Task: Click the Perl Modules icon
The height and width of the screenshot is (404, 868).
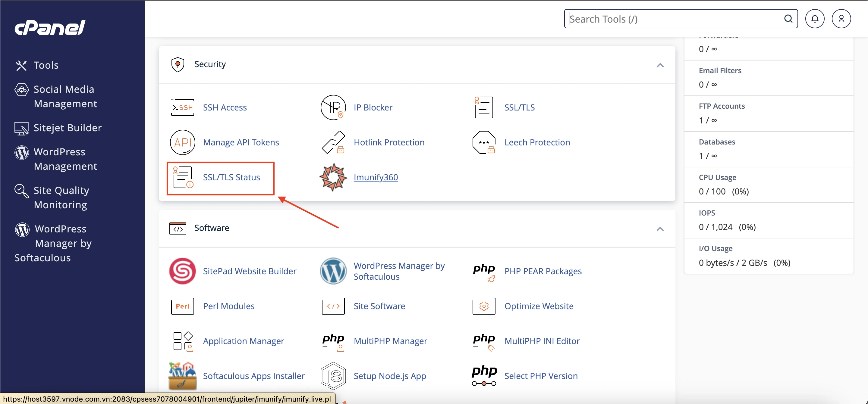Action: (182, 306)
